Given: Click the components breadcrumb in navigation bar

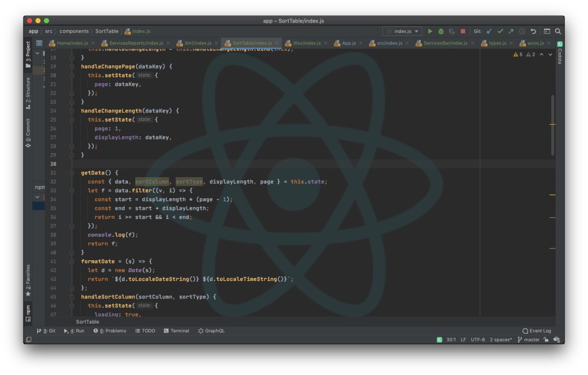Looking at the screenshot, I should (x=74, y=31).
